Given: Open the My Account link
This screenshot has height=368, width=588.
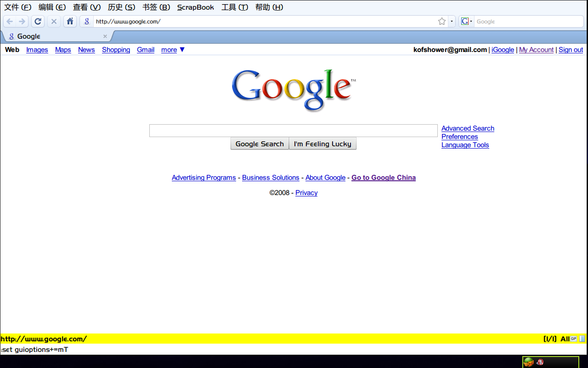Looking at the screenshot, I should point(536,50).
